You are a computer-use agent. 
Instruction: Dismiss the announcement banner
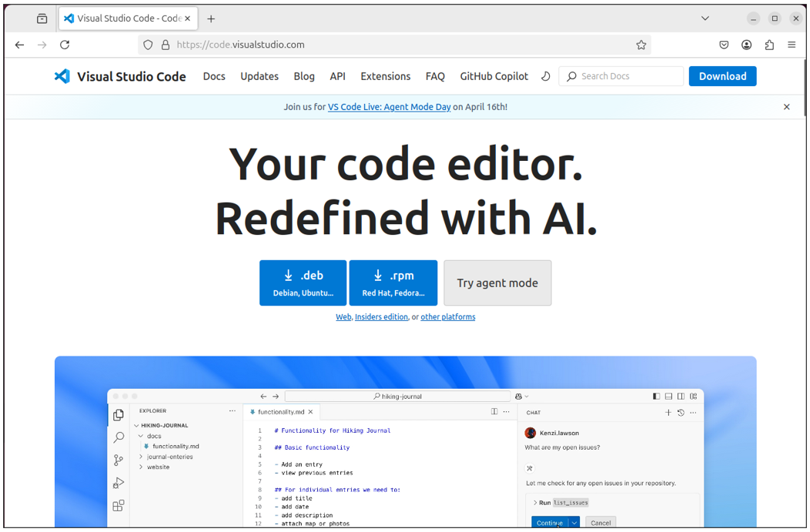click(786, 107)
